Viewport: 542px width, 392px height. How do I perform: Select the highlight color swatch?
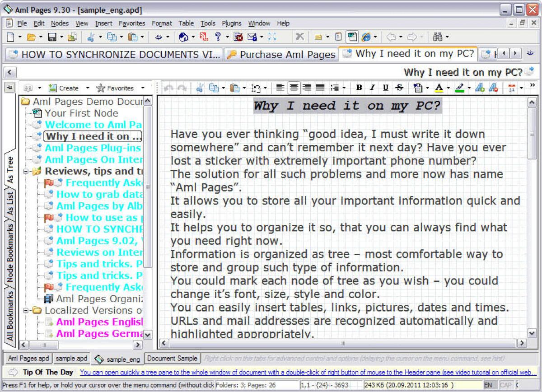461,88
